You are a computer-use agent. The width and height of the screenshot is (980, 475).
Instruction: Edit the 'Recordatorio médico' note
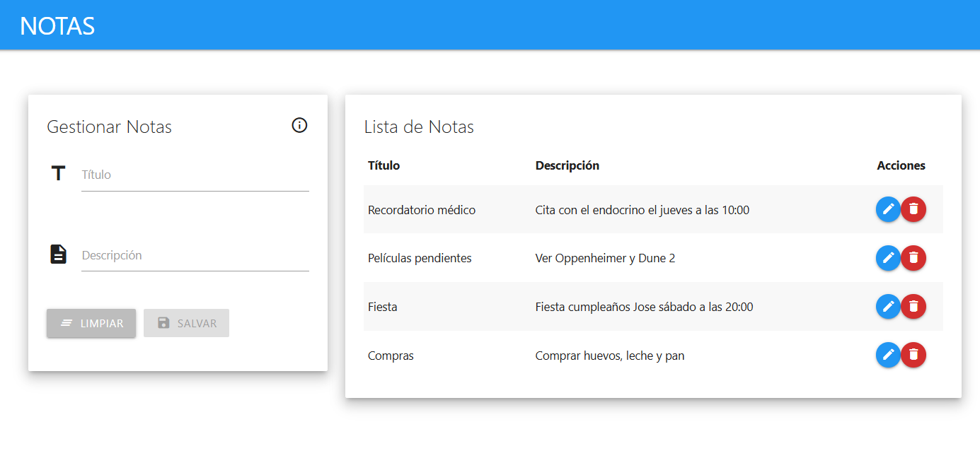click(x=888, y=209)
